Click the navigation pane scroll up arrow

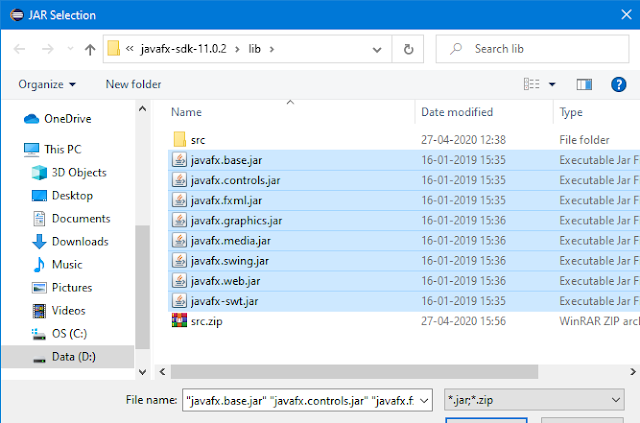coord(142,109)
